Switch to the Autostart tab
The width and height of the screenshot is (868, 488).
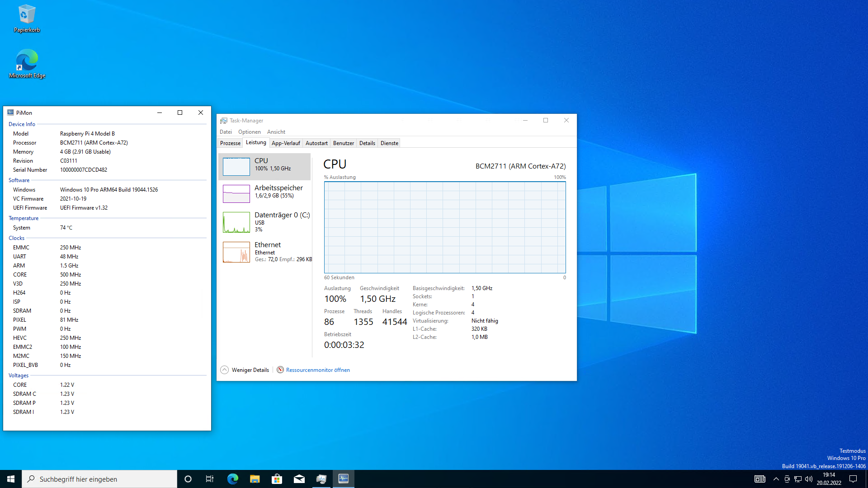[x=316, y=143]
